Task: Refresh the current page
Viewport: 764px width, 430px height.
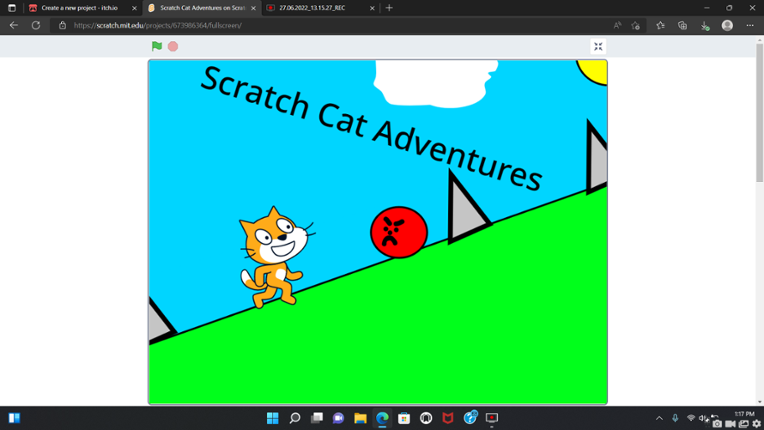Action: [36, 25]
